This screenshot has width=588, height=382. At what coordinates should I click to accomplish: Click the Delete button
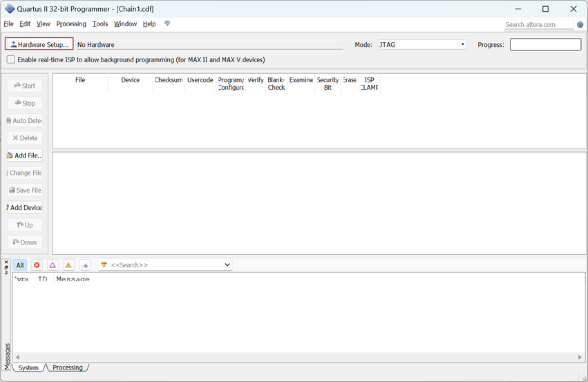coord(25,138)
